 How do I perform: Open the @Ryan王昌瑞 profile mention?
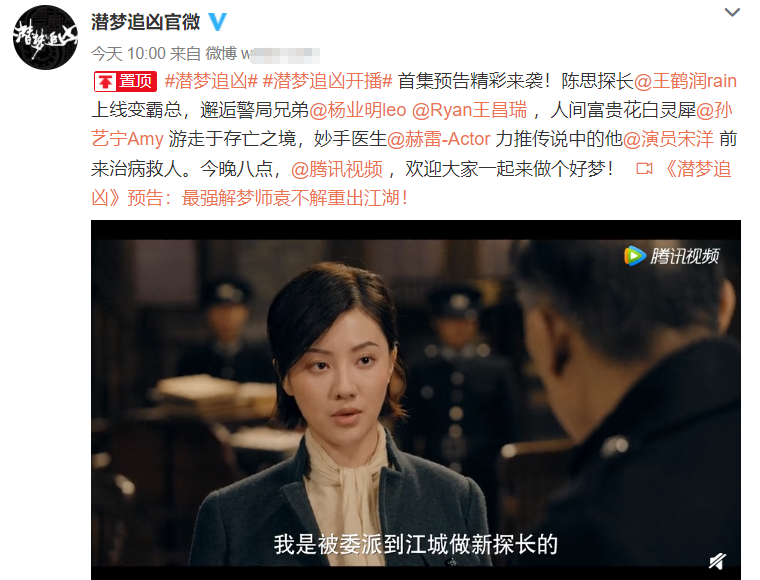469,110
